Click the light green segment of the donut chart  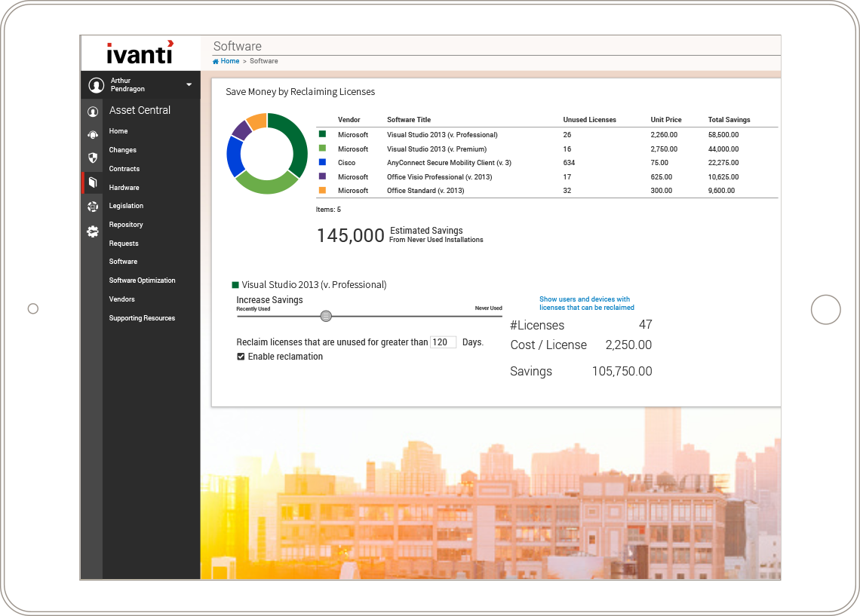[266, 185]
